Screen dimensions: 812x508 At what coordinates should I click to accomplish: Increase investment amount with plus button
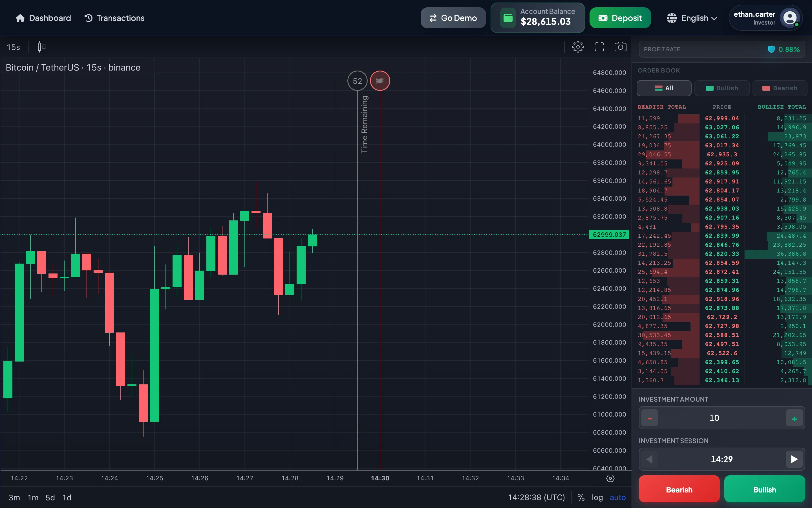click(x=794, y=418)
